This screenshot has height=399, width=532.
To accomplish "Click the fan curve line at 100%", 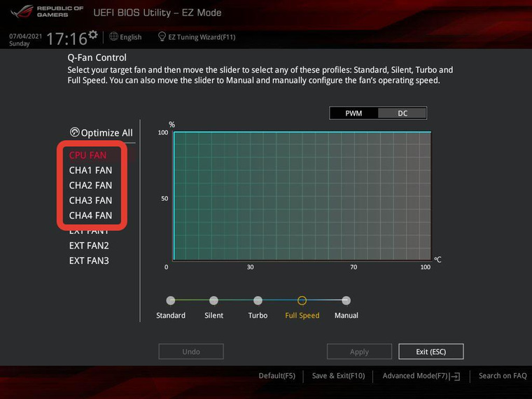I will [x=302, y=132].
